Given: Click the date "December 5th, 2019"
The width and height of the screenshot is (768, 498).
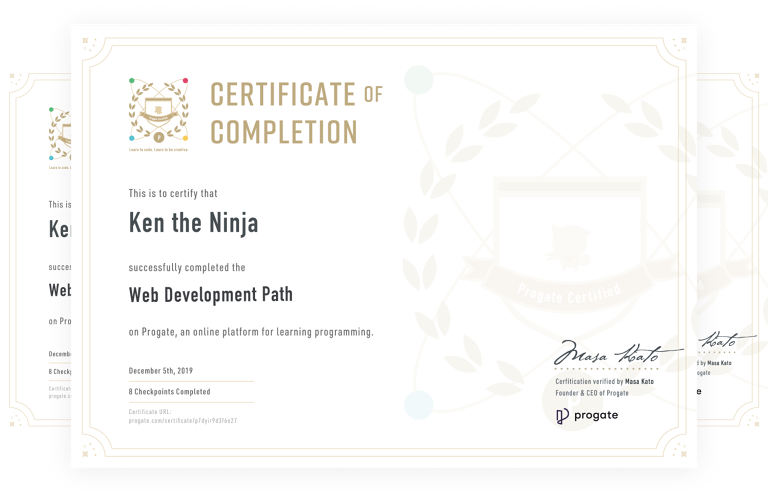Looking at the screenshot, I should (x=161, y=371).
